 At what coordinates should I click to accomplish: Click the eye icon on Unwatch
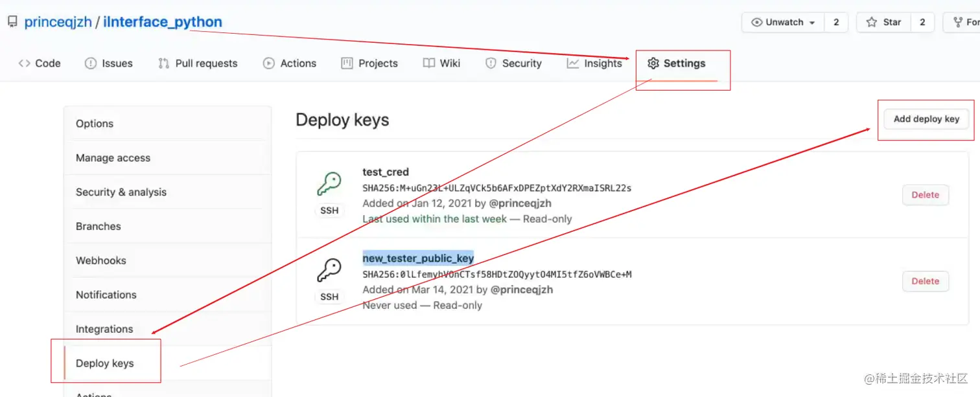pyautogui.click(x=756, y=22)
